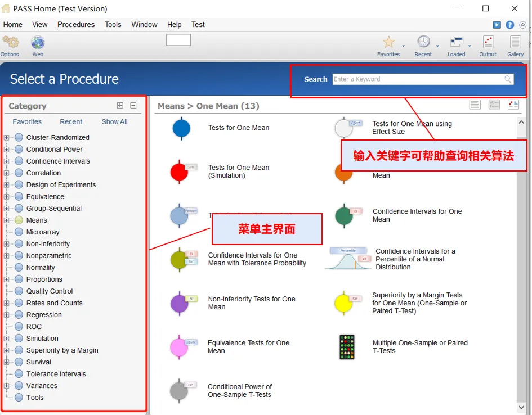
Task: Click the scrollbar up arrow
Action: point(521,122)
